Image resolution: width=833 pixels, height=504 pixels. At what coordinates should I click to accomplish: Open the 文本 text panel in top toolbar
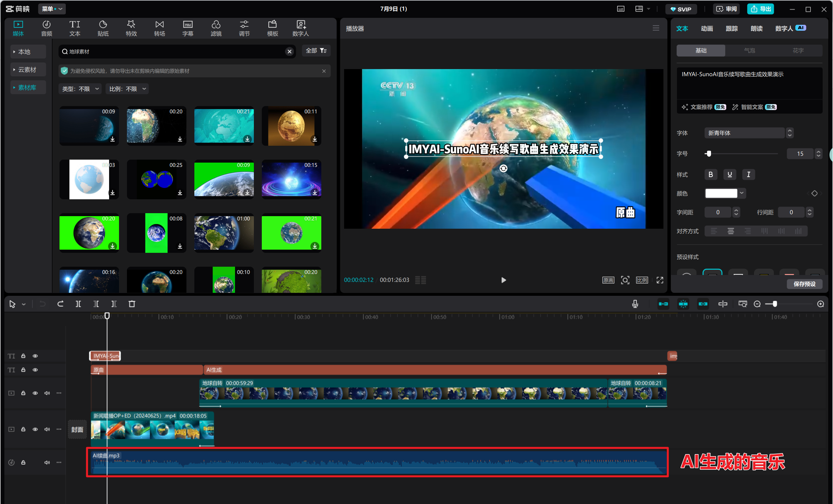pyautogui.click(x=75, y=28)
